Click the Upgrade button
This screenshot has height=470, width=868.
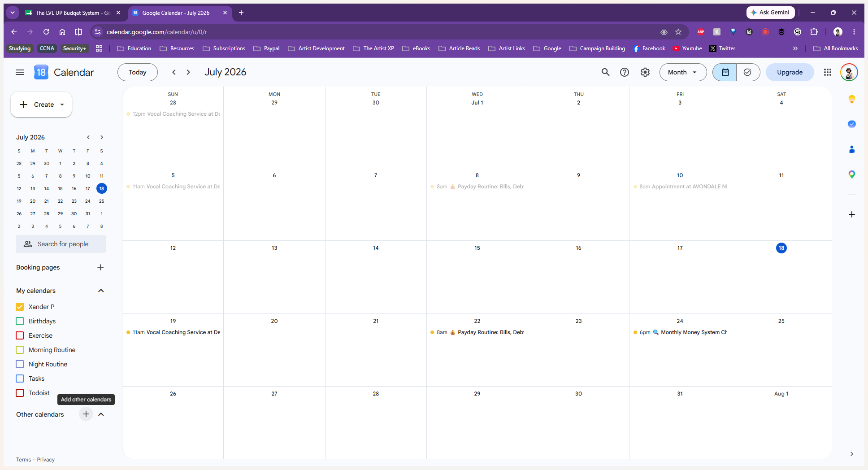[790, 72]
